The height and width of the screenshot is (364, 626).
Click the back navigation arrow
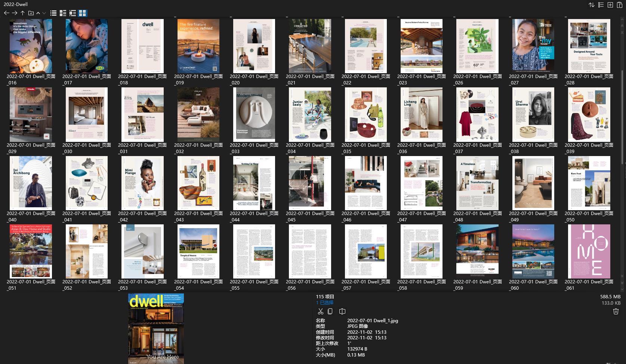(6, 13)
